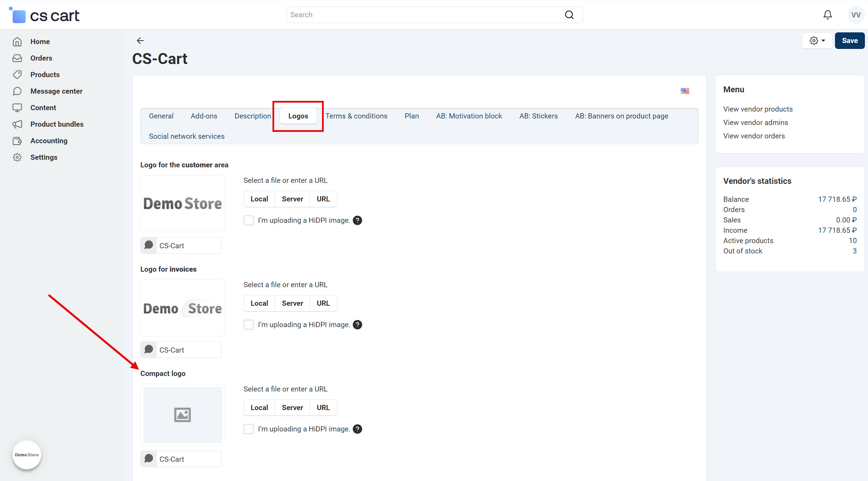
Task: Enable HiDPI checkbox for customer area logo
Action: click(248, 220)
